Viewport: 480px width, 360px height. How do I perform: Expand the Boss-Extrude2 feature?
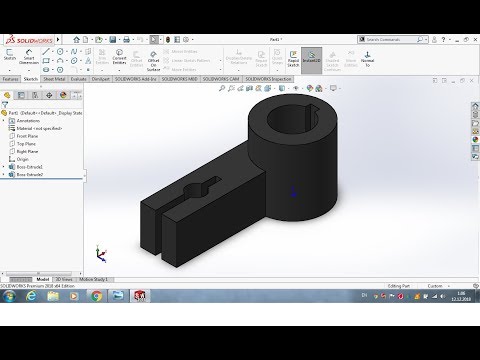coord(4,174)
